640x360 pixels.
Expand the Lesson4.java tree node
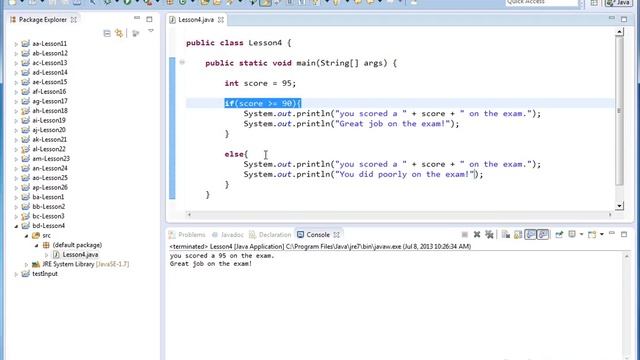(x=47, y=255)
